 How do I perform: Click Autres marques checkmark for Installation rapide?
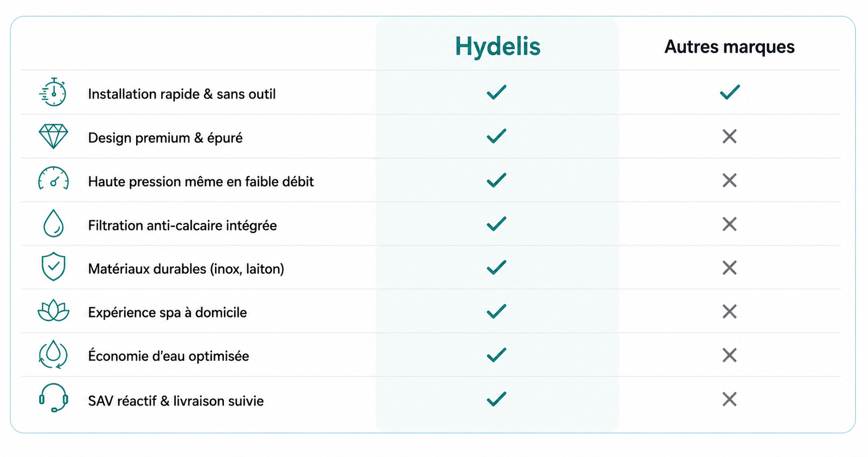(730, 92)
